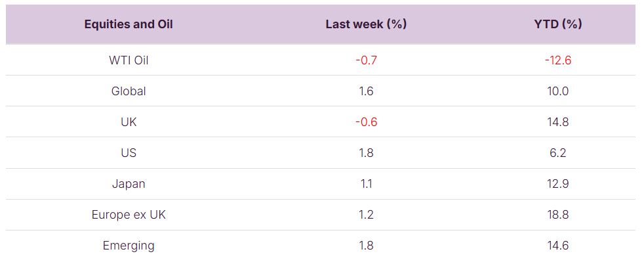
Task: Click Japan's 1.1 last week value
Action: (366, 183)
